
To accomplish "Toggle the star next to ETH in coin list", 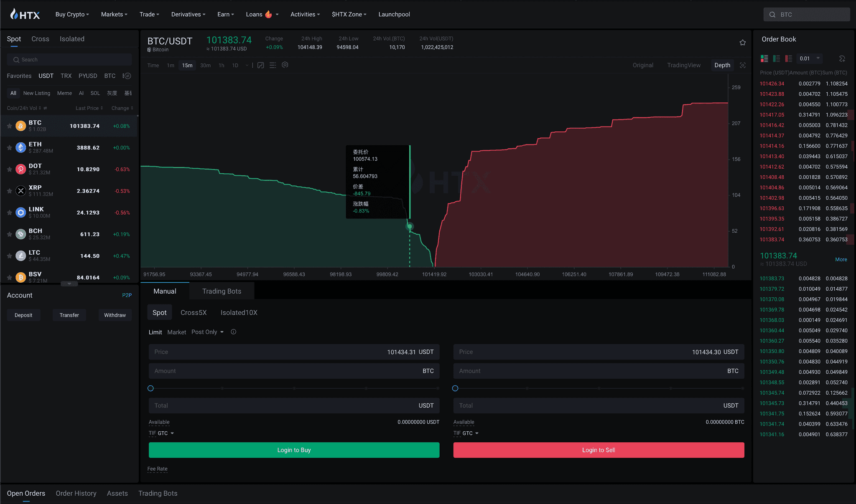I will (x=9, y=147).
